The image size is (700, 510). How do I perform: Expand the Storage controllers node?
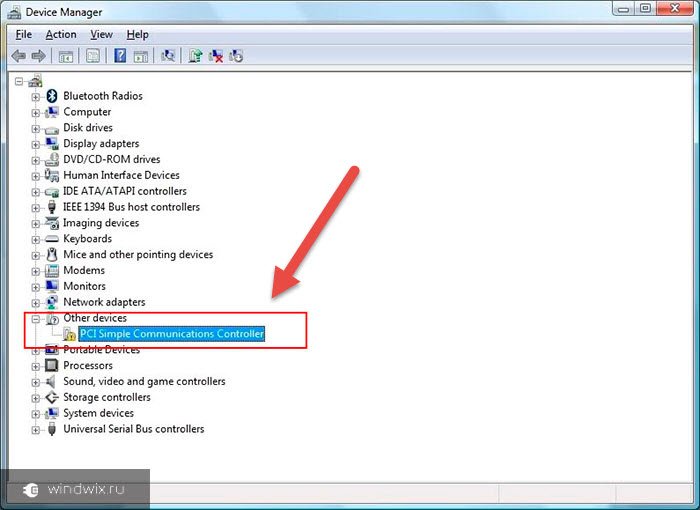click(x=35, y=398)
